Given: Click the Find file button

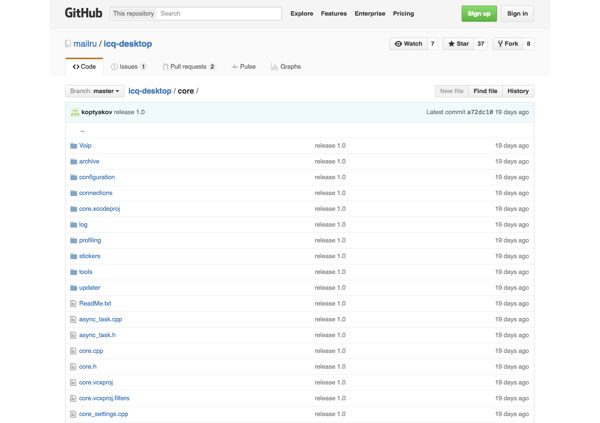Looking at the screenshot, I should click(485, 91).
